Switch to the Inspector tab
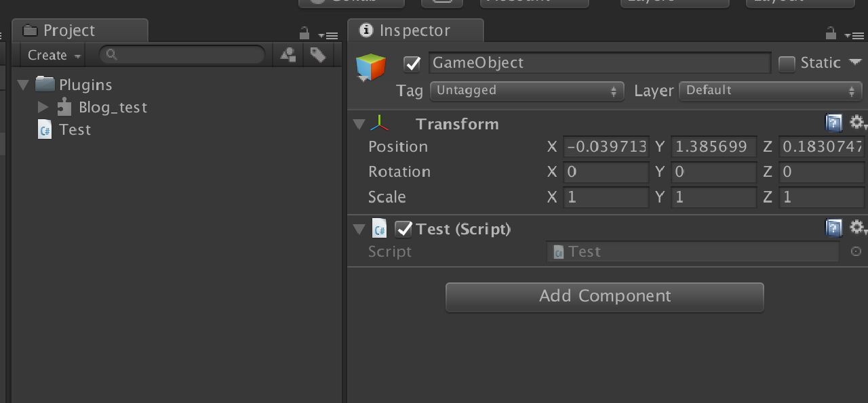The height and width of the screenshot is (403, 868). pyautogui.click(x=415, y=30)
